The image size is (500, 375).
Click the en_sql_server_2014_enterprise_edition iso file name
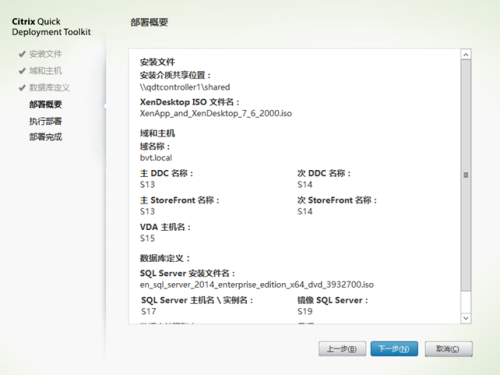click(257, 285)
